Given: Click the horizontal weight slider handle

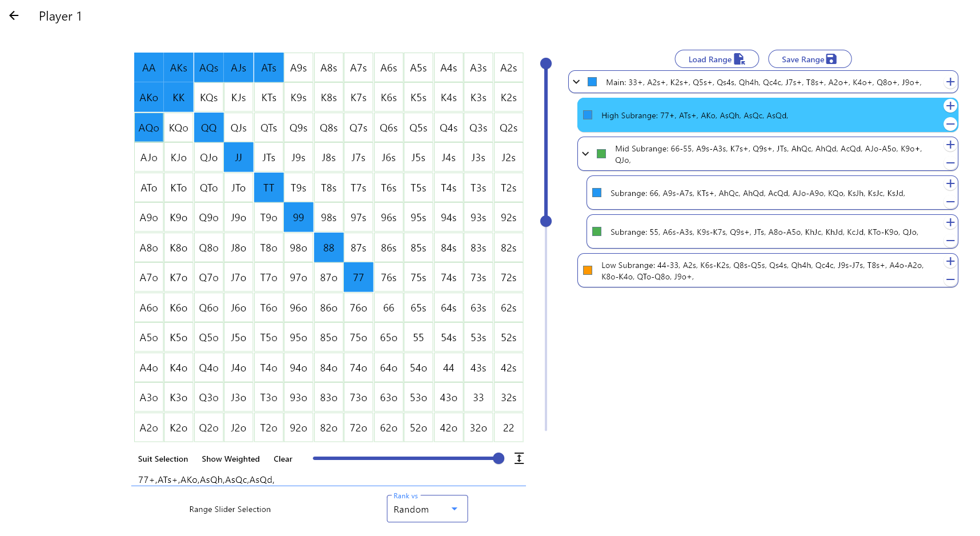Looking at the screenshot, I should click(x=498, y=458).
